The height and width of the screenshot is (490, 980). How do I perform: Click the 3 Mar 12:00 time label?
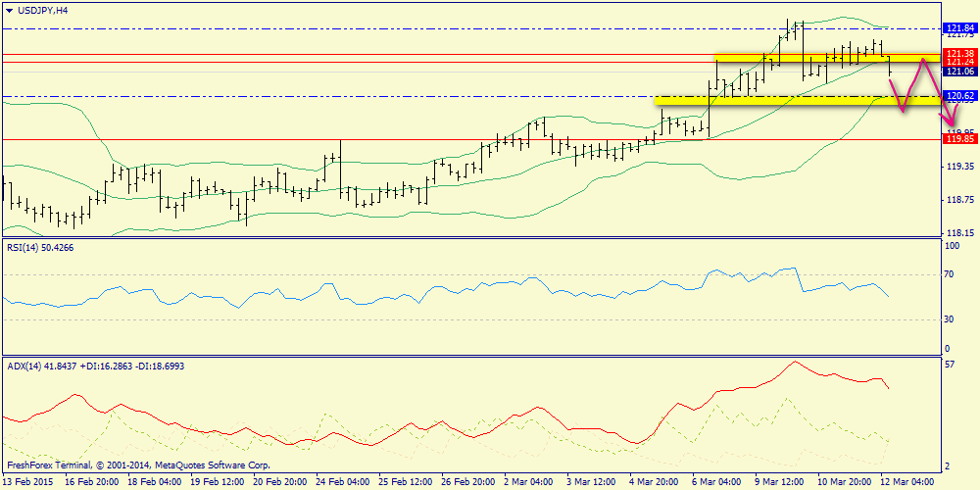[593, 482]
